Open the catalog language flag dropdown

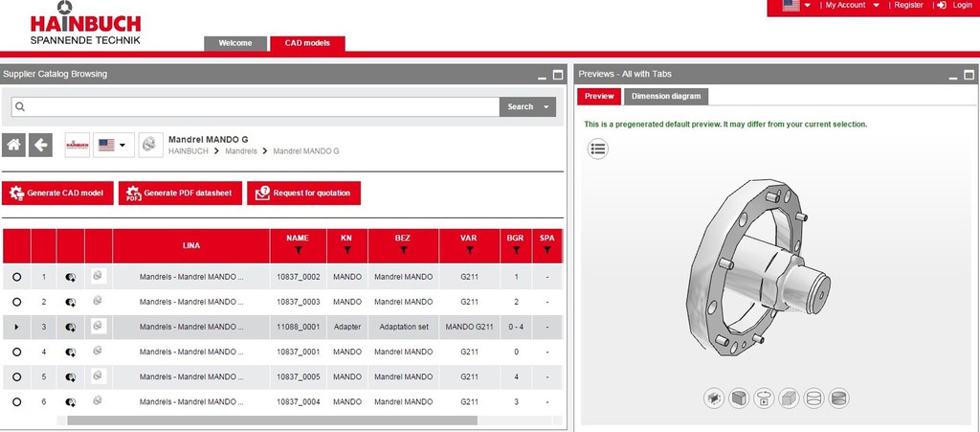click(x=114, y=145)
